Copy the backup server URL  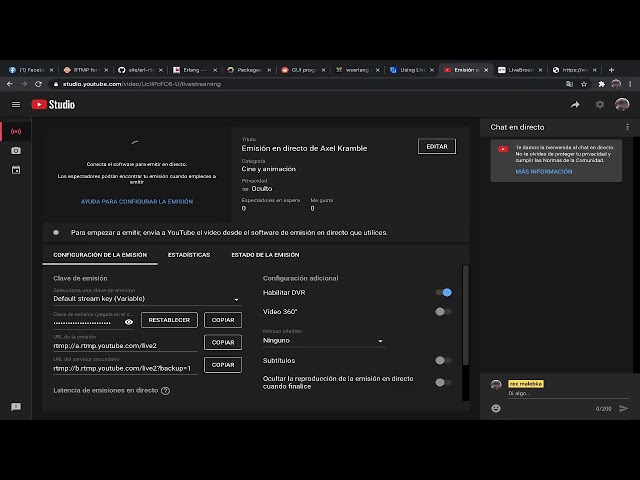point(223,365)
